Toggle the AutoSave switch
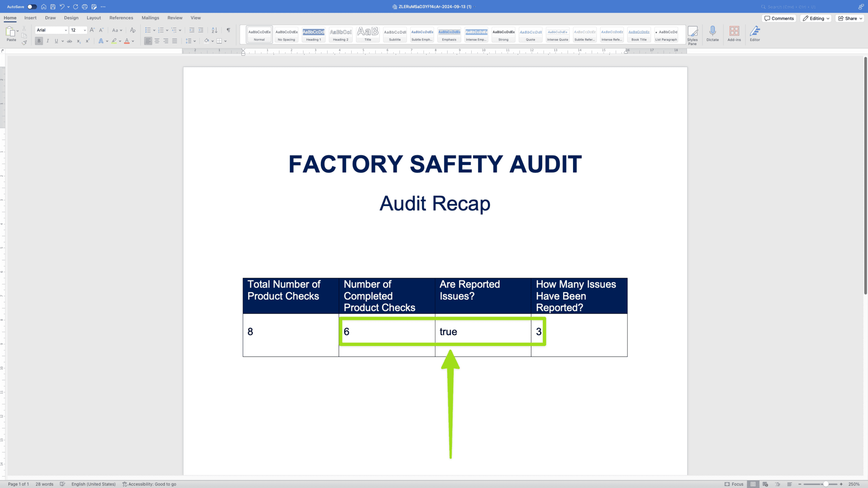This screenshot has width=868, height=488. 32,7
